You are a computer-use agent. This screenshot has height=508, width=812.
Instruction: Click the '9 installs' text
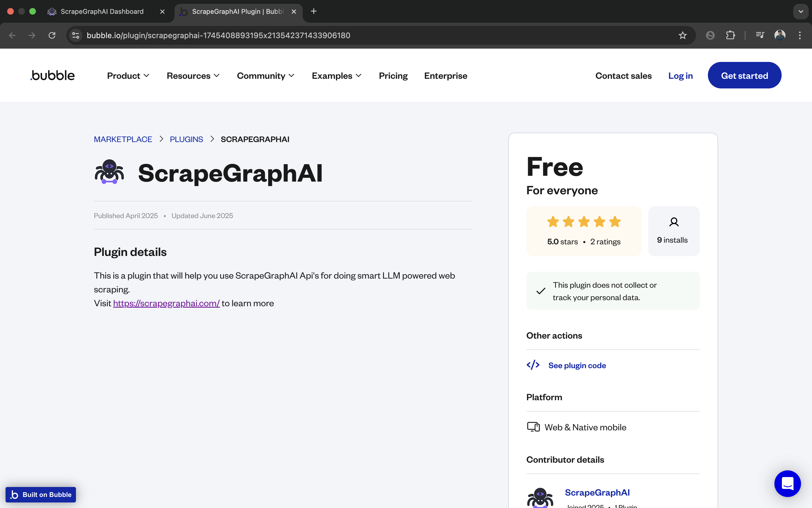coord(672,240)
